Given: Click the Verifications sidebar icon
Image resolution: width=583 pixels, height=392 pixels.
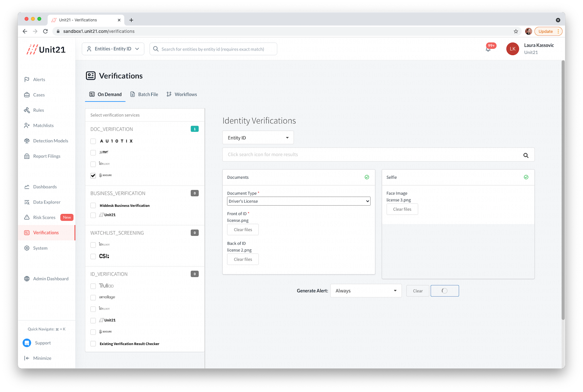Looking at the screenshot, I should point(27,233).
